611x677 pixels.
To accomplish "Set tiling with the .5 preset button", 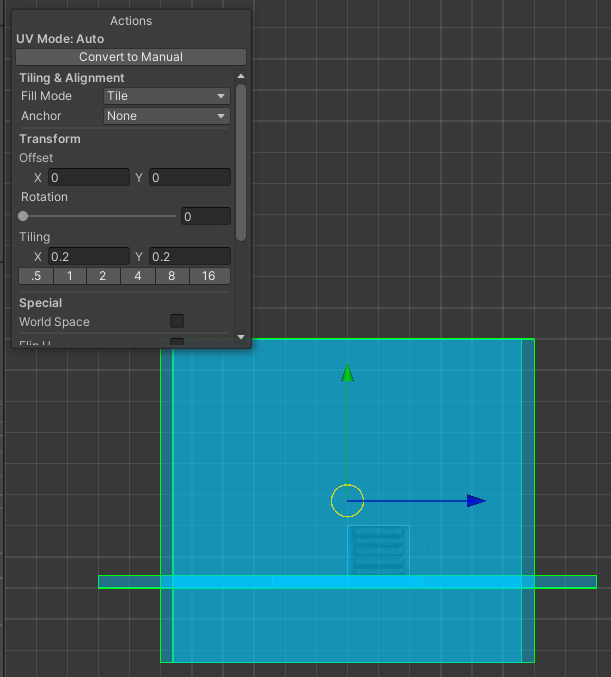I will 36,276.
